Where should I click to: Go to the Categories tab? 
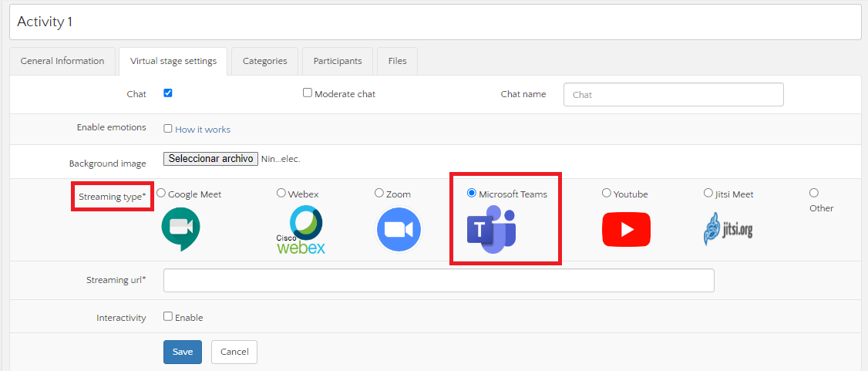pyautogui.click(x=264, y=61)
